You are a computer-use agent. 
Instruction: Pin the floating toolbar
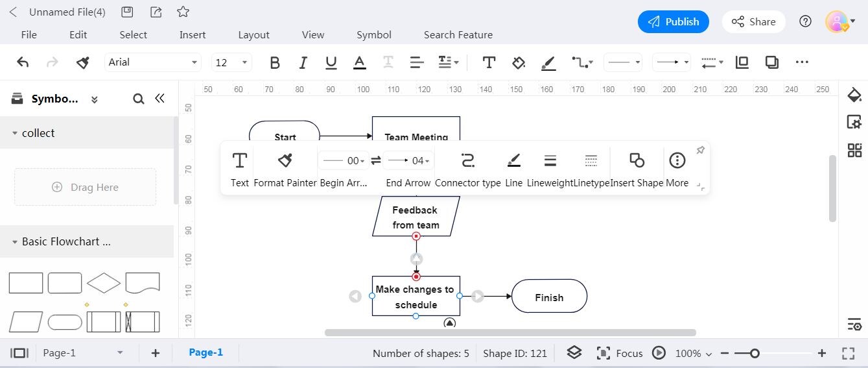pyautogui.click(x=700, y=150)
